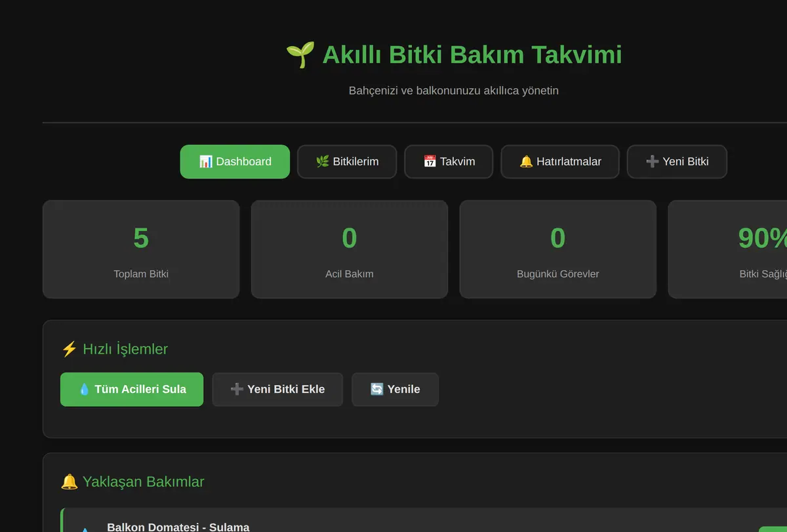This screenshot has width=787, height=532.
Task: Select the Toplam Bitki stat card
Action: coord(141,249)
